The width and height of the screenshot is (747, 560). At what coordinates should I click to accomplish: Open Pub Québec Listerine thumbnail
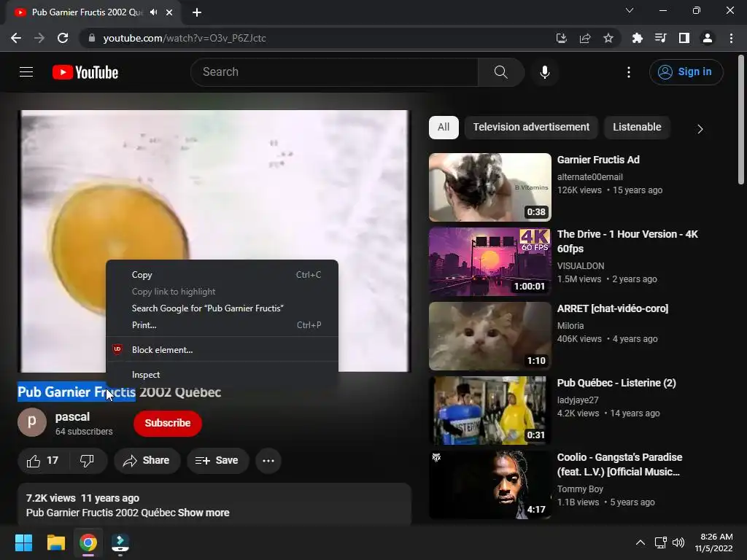pos(490,410)
